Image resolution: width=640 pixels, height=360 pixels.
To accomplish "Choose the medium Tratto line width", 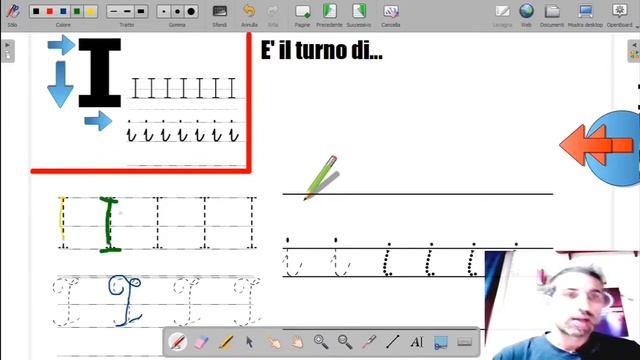I will coord(127,11).
